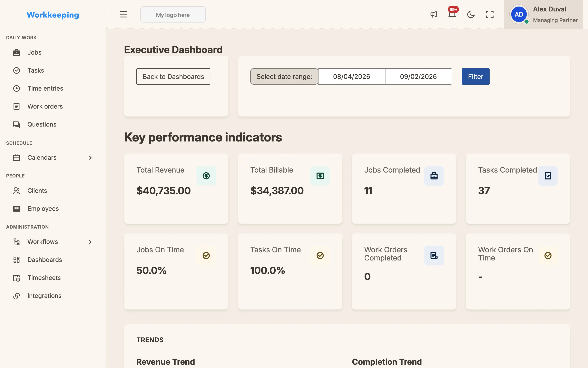Click the My logo here placeholder
Image resolution: width=588 pixels, height=368 pixels.
(x=173, y=14)
